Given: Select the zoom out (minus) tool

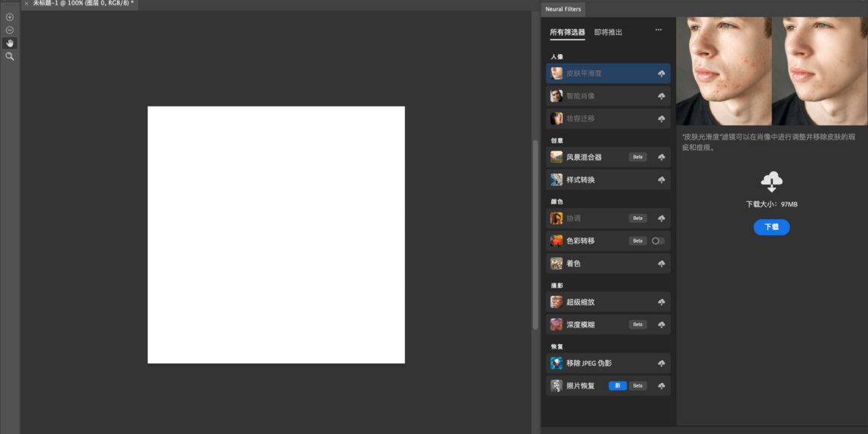Looking at the screenshot, I should [9, 30].
